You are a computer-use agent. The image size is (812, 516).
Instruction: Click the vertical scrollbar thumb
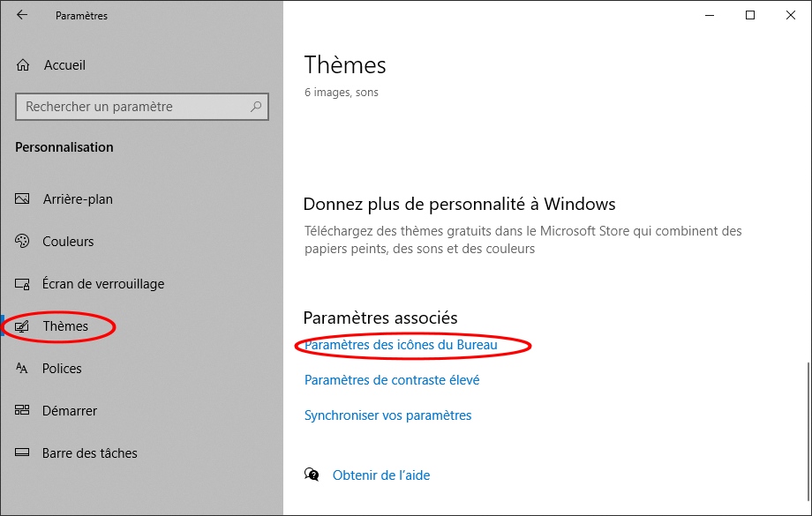click(x=808, y=431)
